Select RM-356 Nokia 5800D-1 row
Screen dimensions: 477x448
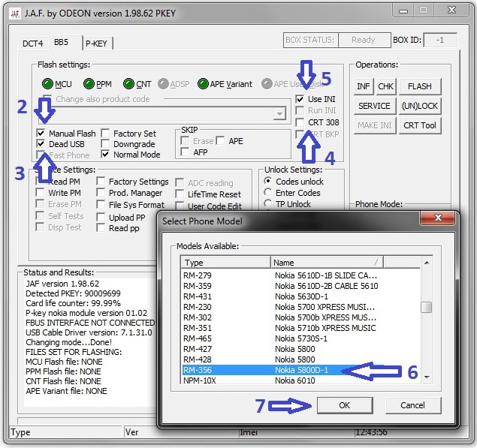tap(300, 370)
